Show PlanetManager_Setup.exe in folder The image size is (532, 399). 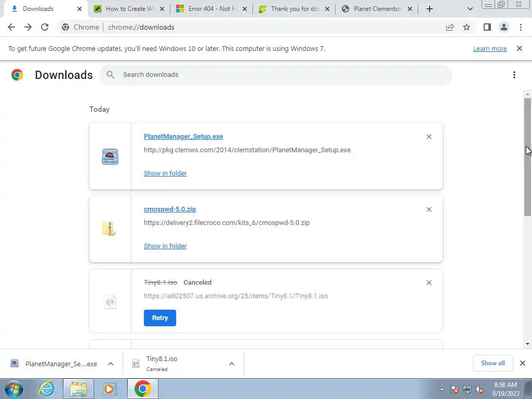click(165, 174)
